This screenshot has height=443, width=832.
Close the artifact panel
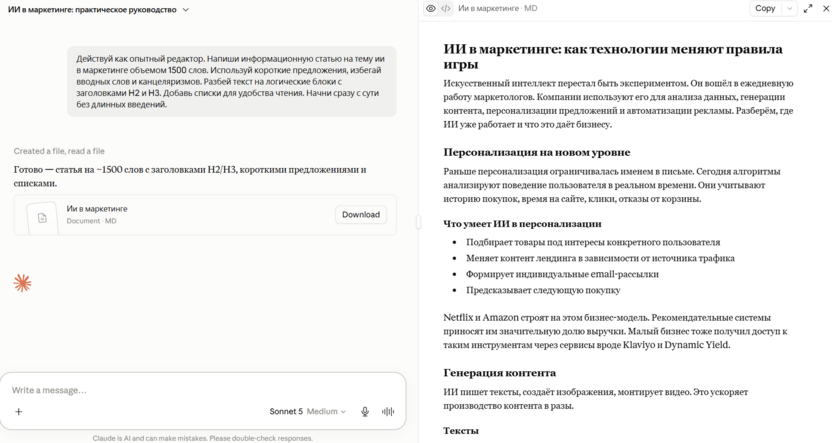pyautogui.click(x=825, y=8)
